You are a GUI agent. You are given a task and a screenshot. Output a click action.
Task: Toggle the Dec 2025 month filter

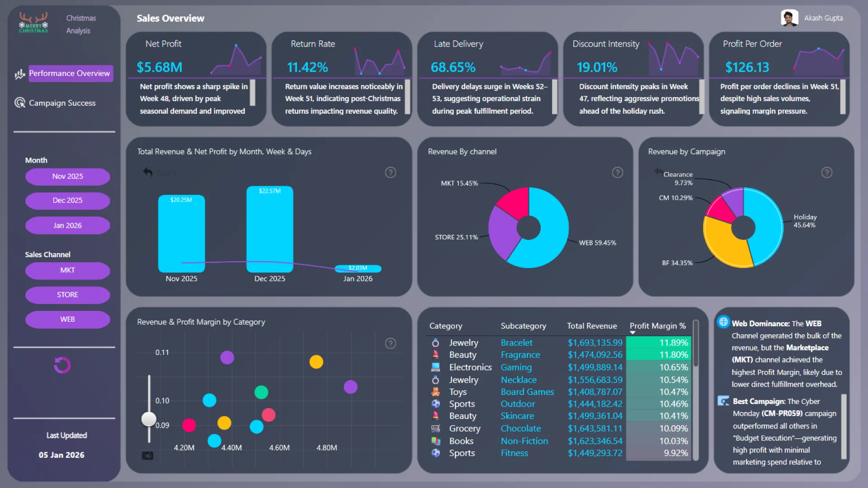[x=68, y=200]
